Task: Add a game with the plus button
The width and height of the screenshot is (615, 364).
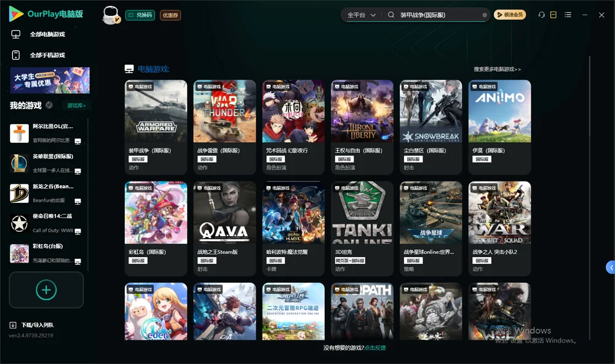Action: [x=46, y=290]
